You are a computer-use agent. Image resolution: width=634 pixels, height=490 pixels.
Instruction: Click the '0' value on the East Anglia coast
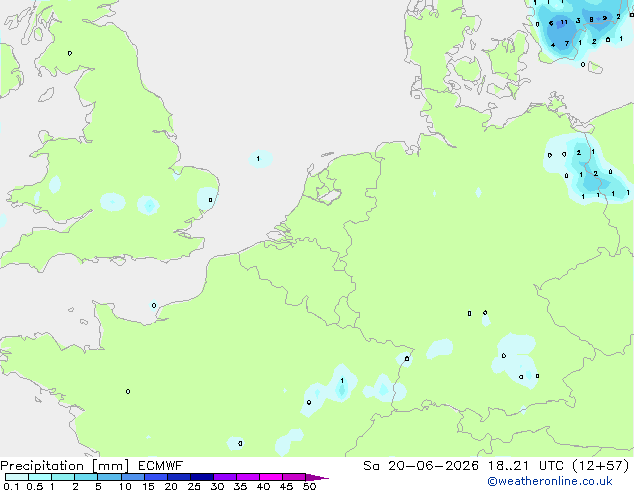(x=210, y=200)
